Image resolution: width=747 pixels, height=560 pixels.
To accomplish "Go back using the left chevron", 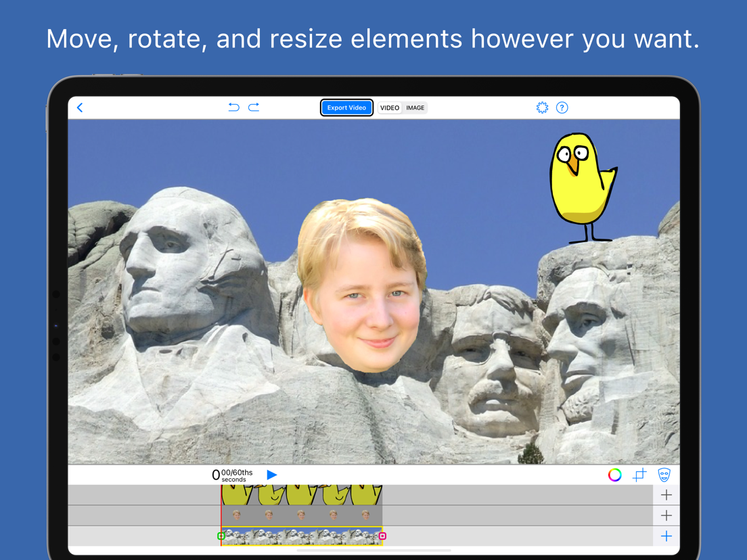I will pos(80,108).
